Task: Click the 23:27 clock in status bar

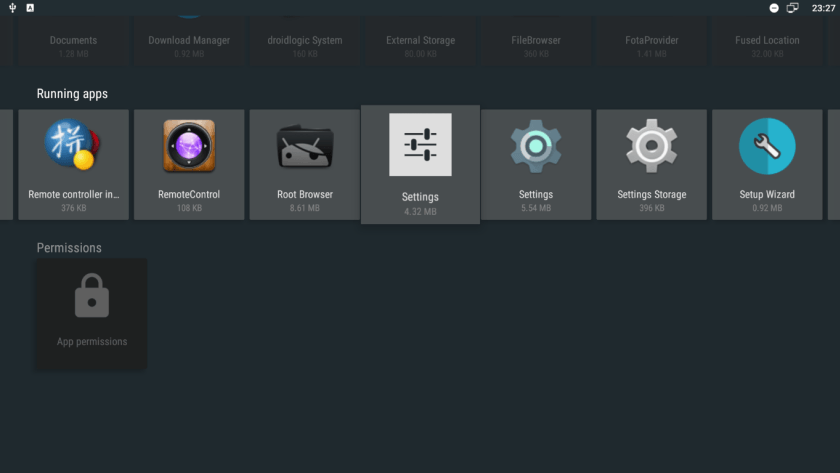Action: click(x=823, y=8)
